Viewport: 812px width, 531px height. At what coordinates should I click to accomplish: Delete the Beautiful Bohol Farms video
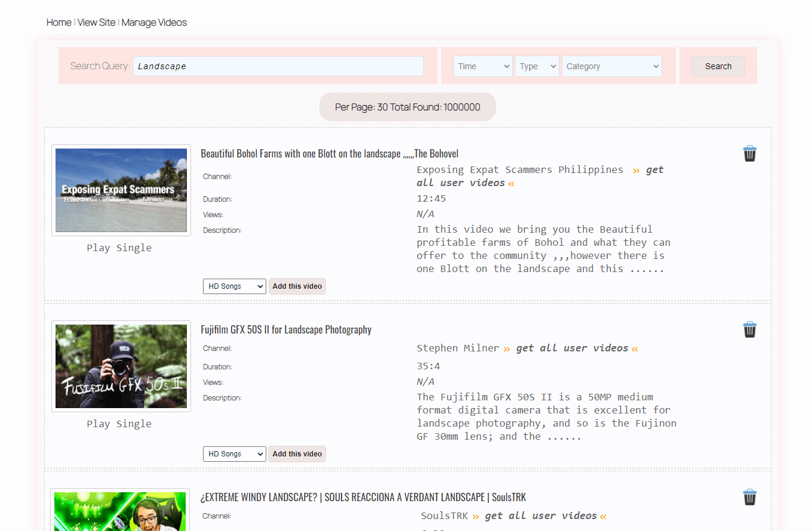click(750, 153)
